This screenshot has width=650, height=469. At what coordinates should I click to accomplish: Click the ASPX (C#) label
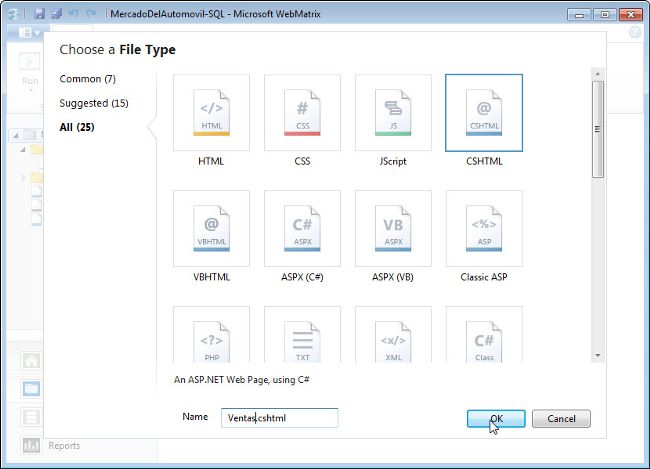(x=302, y=277)
